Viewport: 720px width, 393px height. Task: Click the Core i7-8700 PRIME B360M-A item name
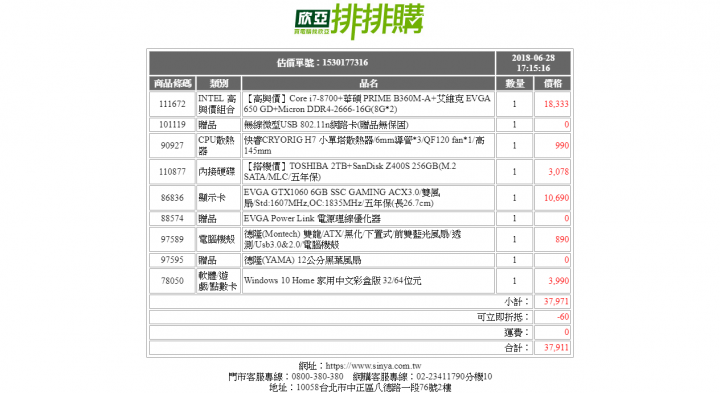click(x=368, y=104)
